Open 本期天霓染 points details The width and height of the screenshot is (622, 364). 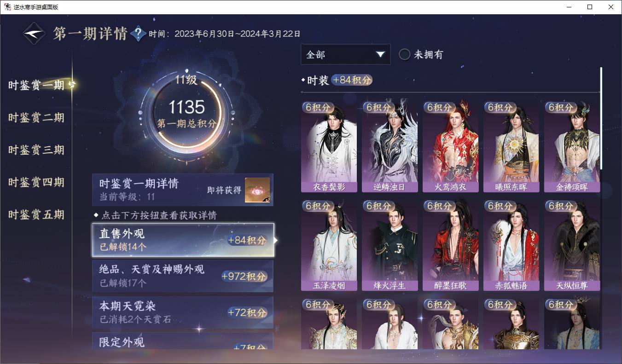coord(183,312)
